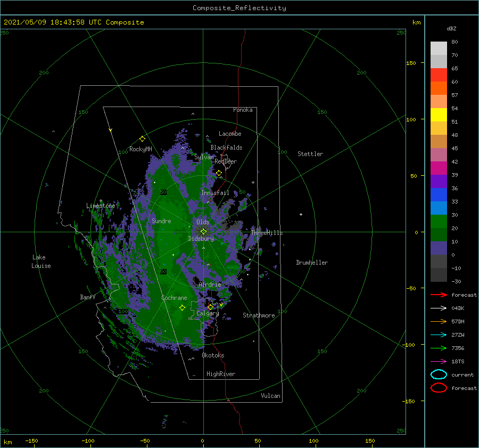Click the Limestone label

(x=101, y=206)
